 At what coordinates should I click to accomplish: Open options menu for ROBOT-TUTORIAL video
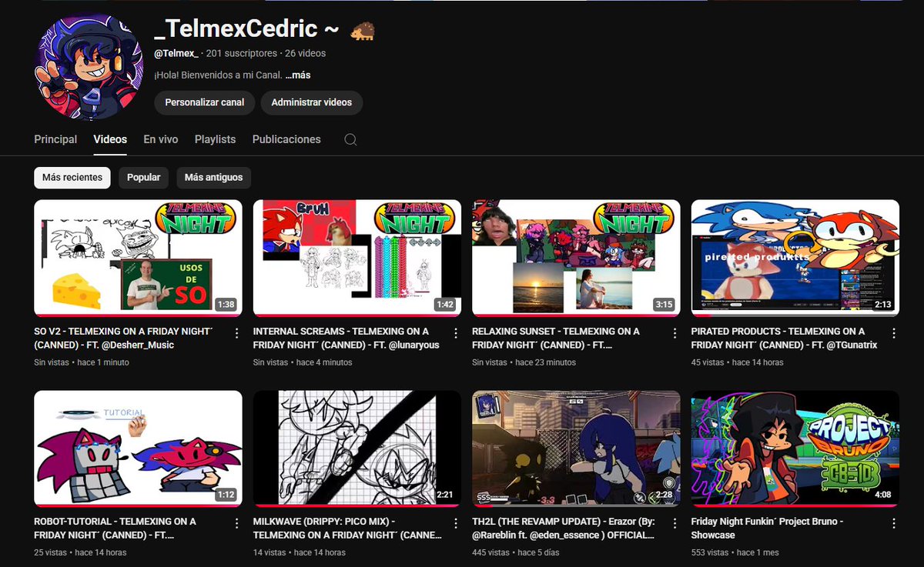(237, 523)
